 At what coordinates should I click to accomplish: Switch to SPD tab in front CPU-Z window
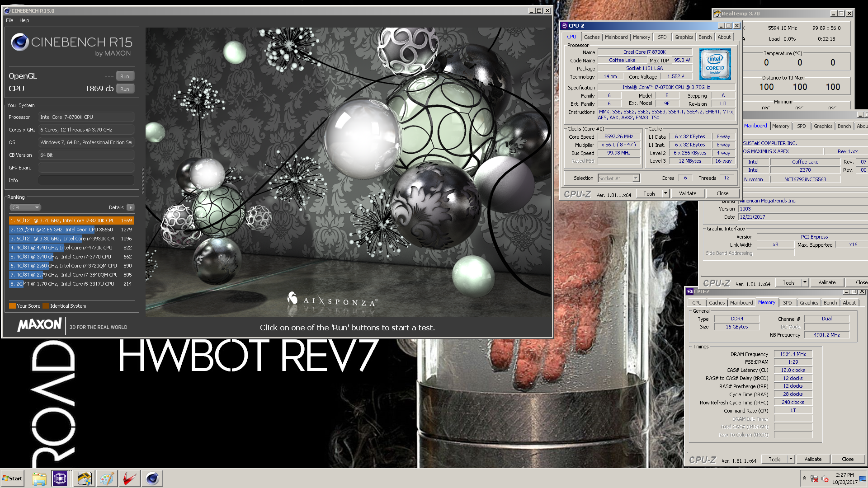(x=662, y=37)
